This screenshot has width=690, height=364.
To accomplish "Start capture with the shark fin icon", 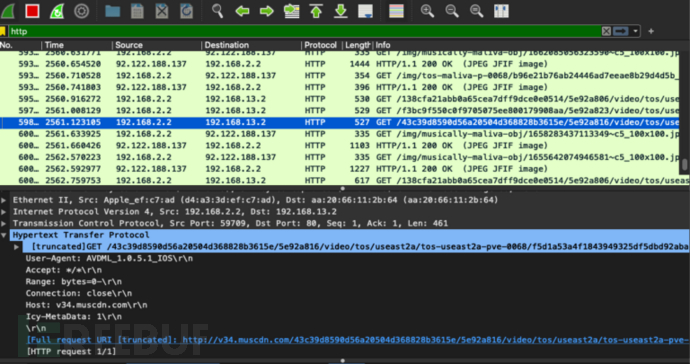I will (x=7, y=11).
